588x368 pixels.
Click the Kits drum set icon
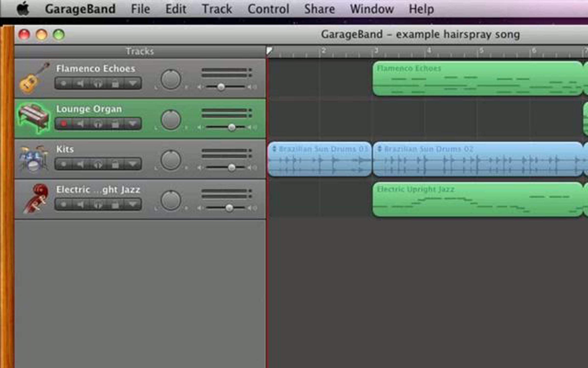tap(34, 159)
